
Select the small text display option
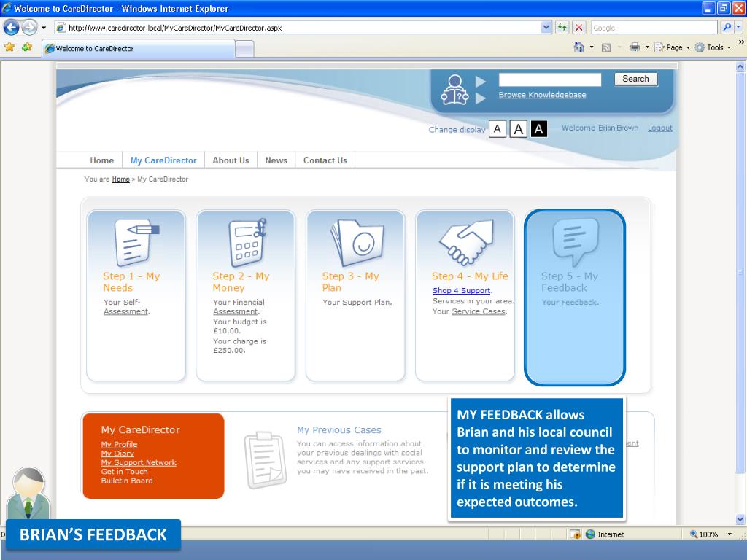pyautogui.click(x=498, y=129)
